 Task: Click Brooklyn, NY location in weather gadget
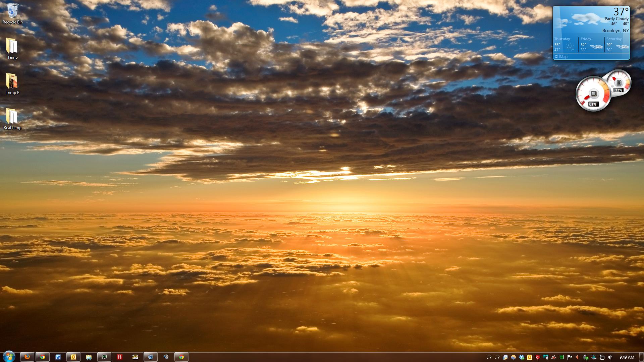pyautogui.click(x=615, y=31)
